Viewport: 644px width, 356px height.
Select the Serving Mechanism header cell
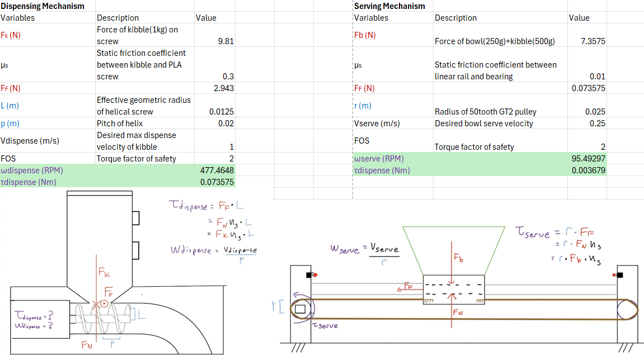(389, 6)
